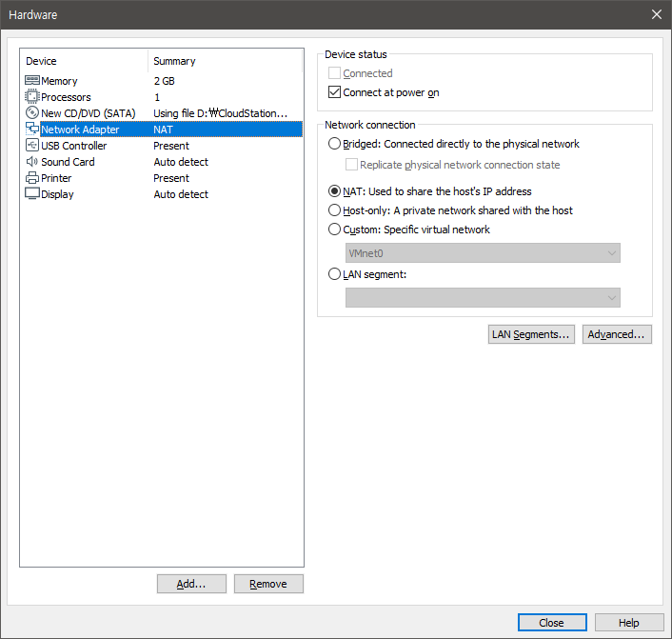Select New CD/DVD (SATA) device

89,113
